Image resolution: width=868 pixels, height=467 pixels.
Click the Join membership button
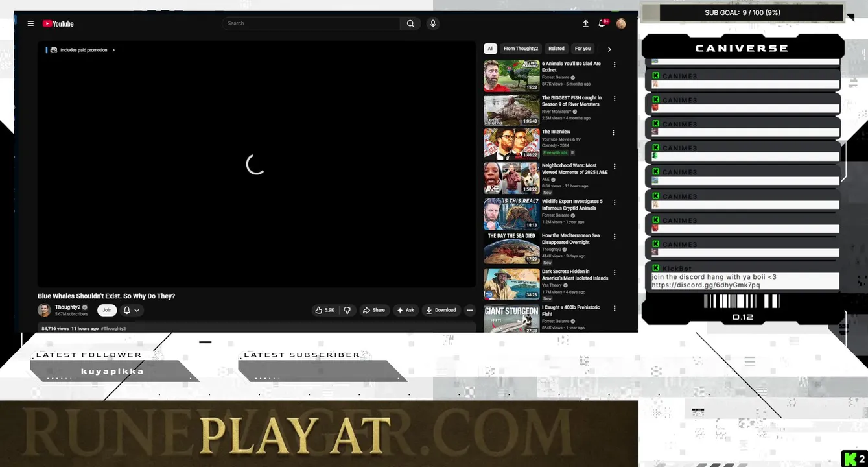tap(107, 310)
